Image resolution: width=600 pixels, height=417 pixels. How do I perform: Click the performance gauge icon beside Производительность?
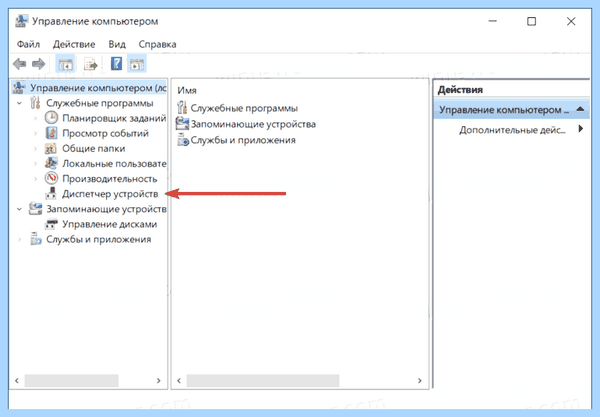pyautogui.click(x=51, y=178)
